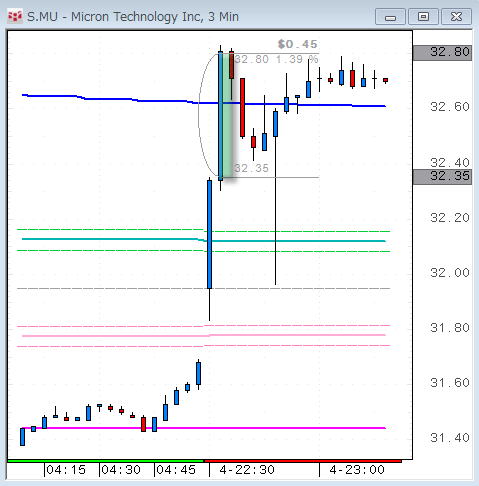The width and height of the screenshot is (479, 486).
Task: Click the 04:30 time label
Action: click(121, 470)
